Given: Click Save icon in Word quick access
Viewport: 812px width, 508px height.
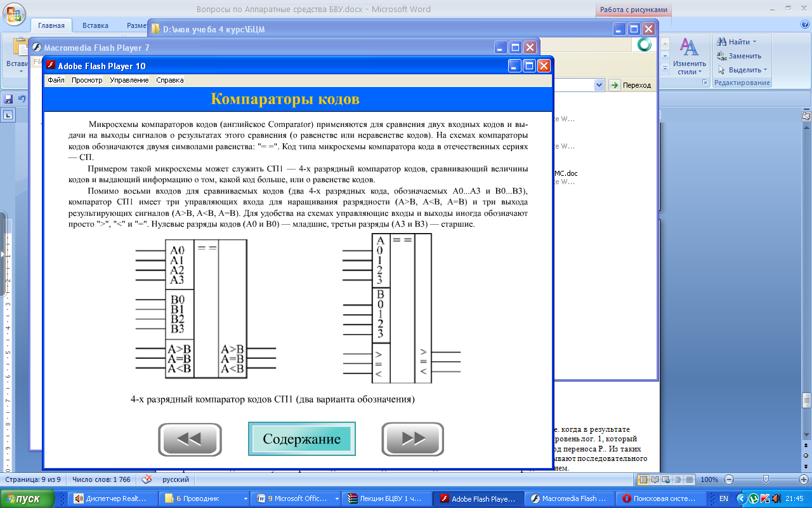Looking at the screenshot, I should pos(9,99).
